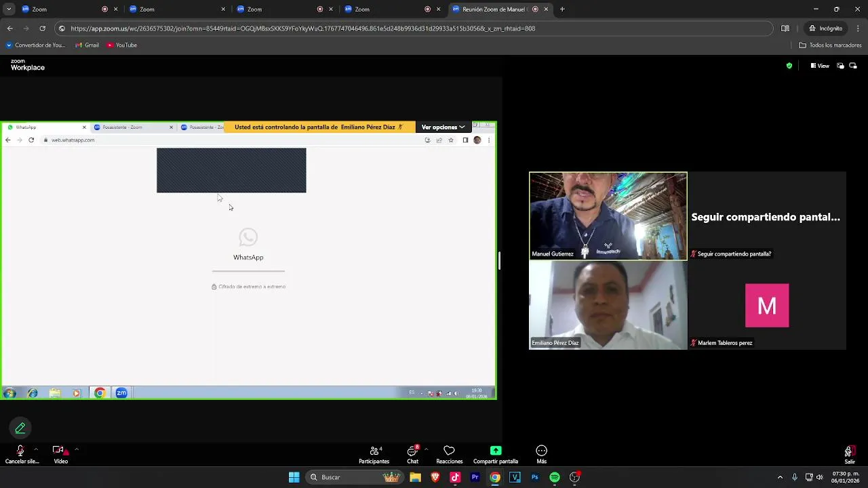Viewport: 868px width, 488px height.
Task: Switch to the second Zoom browser tab
Action: [x=177, y=9]
